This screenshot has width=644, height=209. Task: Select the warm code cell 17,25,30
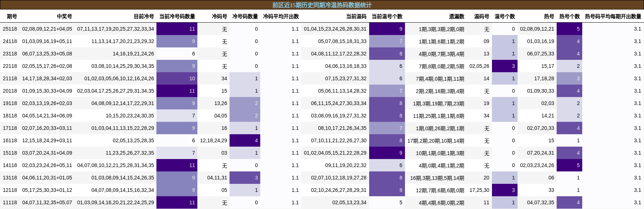pyautogui.click(x=479, y=190)
